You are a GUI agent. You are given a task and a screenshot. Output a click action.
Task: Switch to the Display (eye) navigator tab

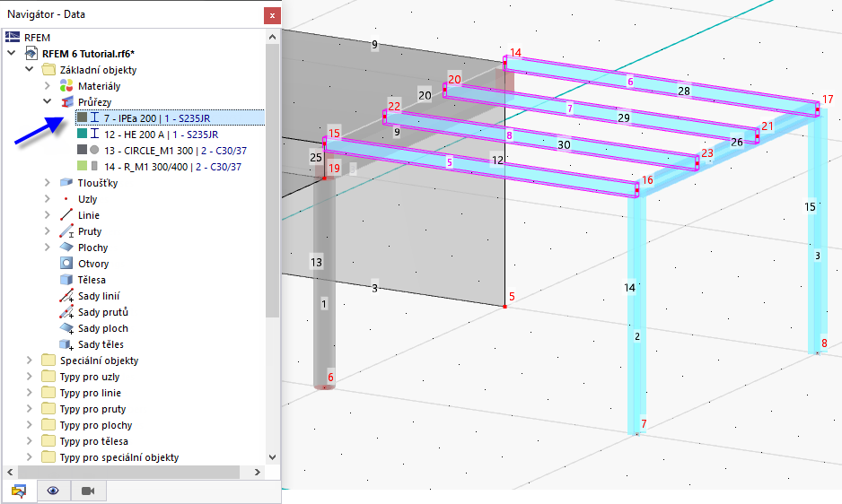tap(53, 491)
